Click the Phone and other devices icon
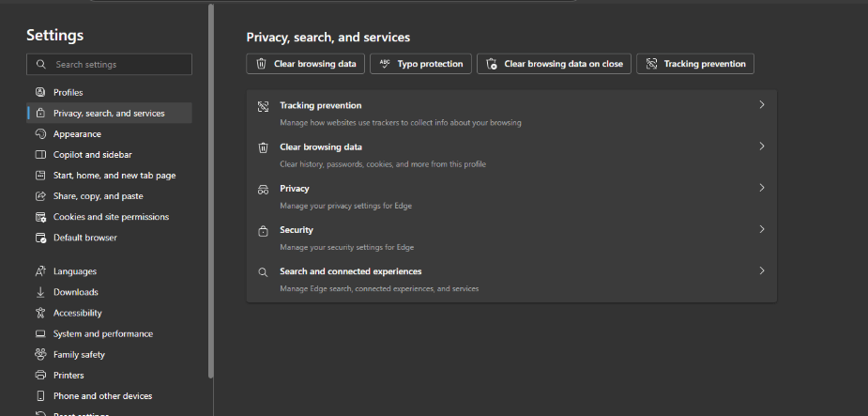The height and width of the screenshot is (416, 868). [39, 396]
